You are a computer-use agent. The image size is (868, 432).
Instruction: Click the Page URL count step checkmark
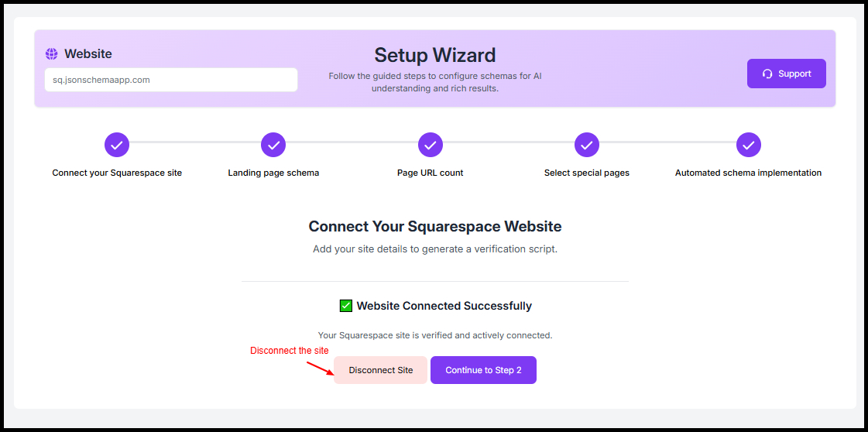click(x=430, y=145)
